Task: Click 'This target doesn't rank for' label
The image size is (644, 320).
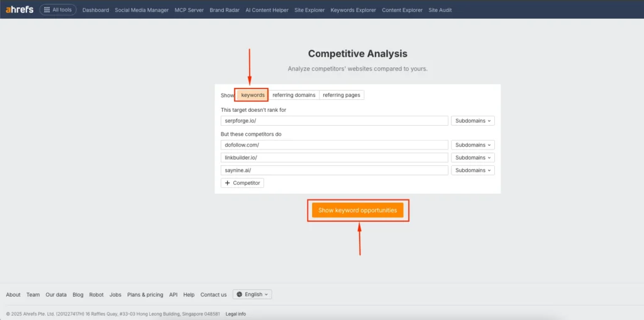Action: (x=253, y=110)
